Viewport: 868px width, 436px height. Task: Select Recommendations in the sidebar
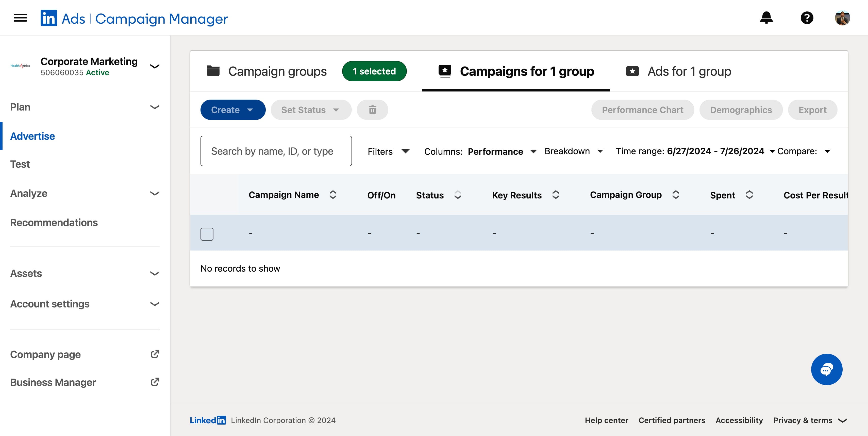click(x=54, y=222)
